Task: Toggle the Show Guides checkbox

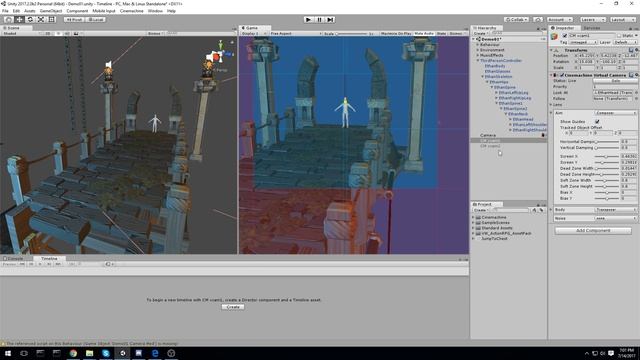Action: (x=598, y=122)
